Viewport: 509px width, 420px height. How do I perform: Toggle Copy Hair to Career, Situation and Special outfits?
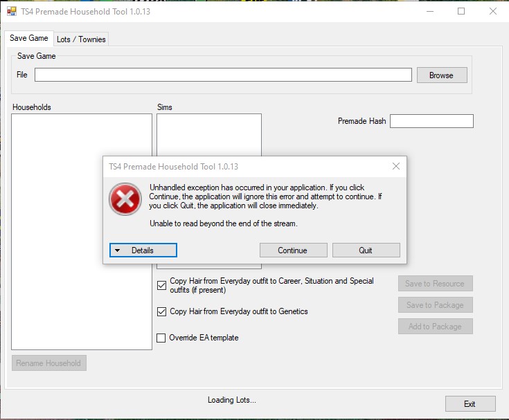(x=161, y=285)
